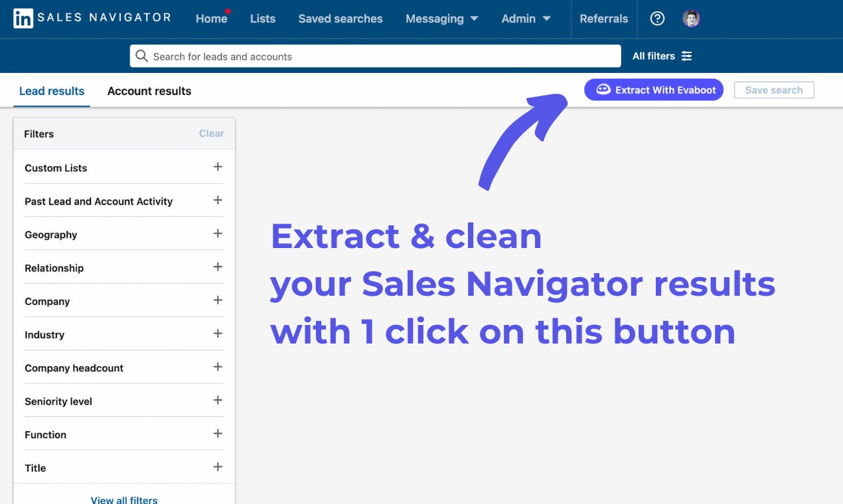Open the Admin dropdown menu
Image resolution: width=843 pixels, height=504 pixels.
click(x=526, y=19)
